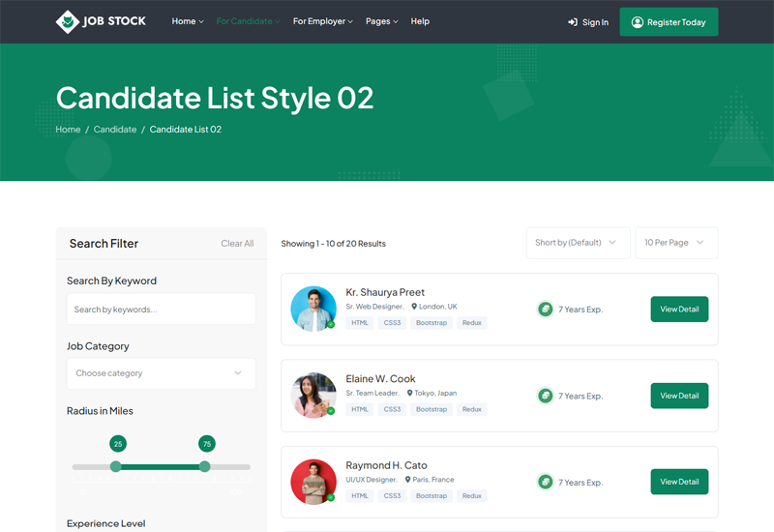Click the user icon in Register Today
774x532 pixels.
(638, 22)
